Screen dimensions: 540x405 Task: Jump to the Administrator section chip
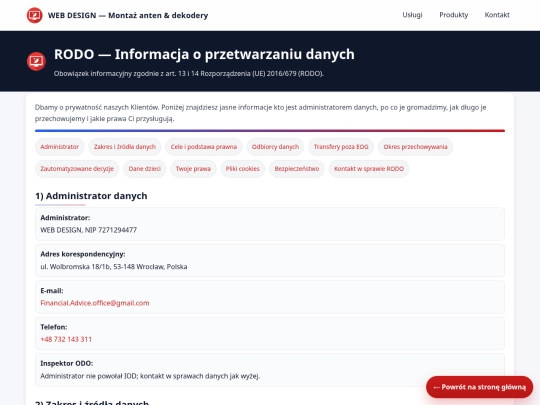coord(60,147)
